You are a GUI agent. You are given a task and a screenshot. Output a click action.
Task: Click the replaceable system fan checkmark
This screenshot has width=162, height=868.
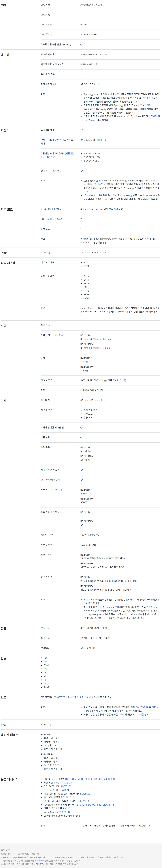tap(81, 428)
